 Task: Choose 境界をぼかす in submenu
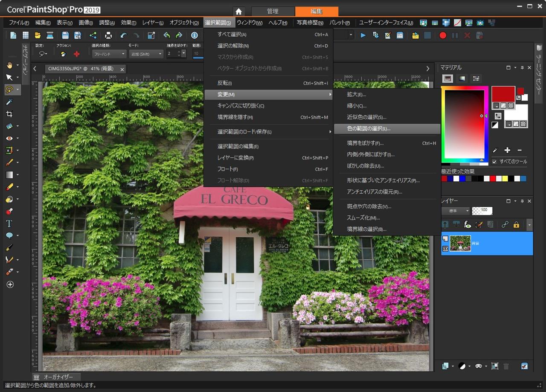point(387,143)
